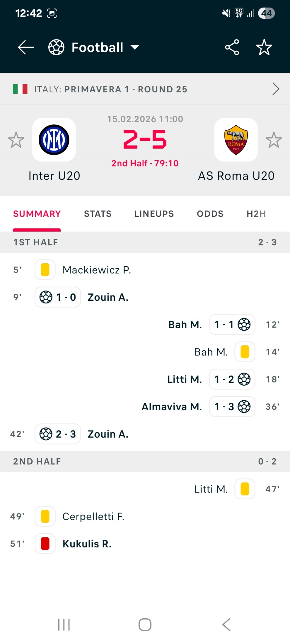Screen dimensions: 290x644
Task: Open the Lineups tab
Action: (154, 214)
